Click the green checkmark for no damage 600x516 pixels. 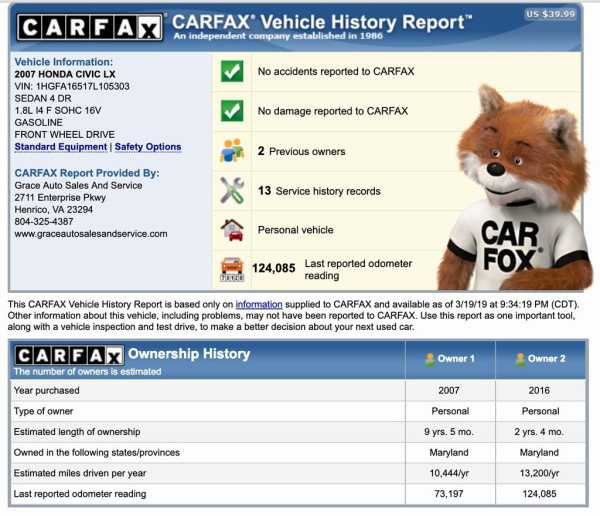(232, 111)
